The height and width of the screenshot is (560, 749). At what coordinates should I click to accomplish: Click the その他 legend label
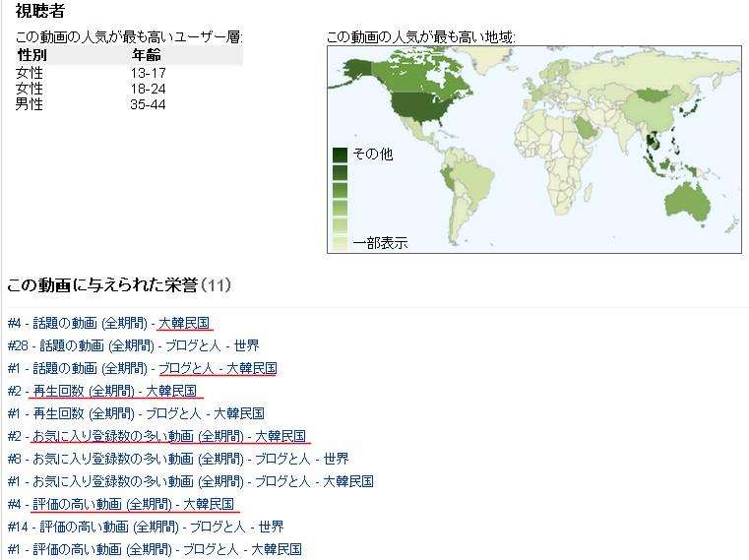(x=373, y=154)
